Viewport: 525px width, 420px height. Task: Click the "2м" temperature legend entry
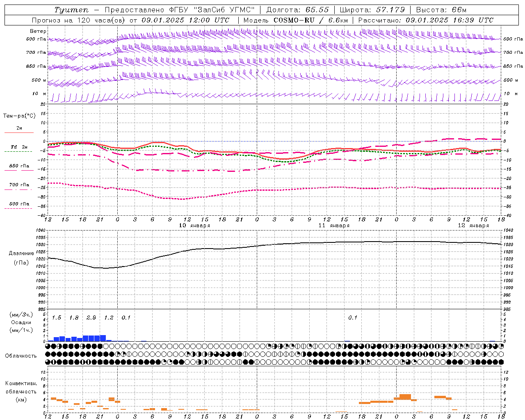click(19, 128)
